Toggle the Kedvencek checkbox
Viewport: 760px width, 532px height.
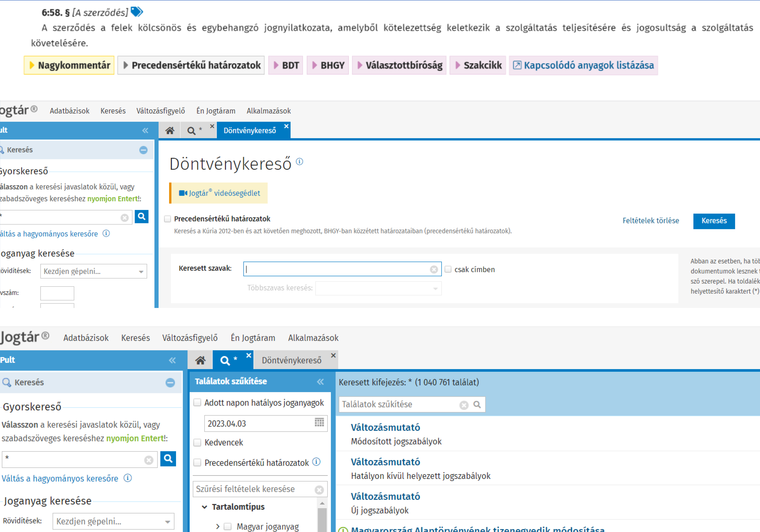pos(197,442)
